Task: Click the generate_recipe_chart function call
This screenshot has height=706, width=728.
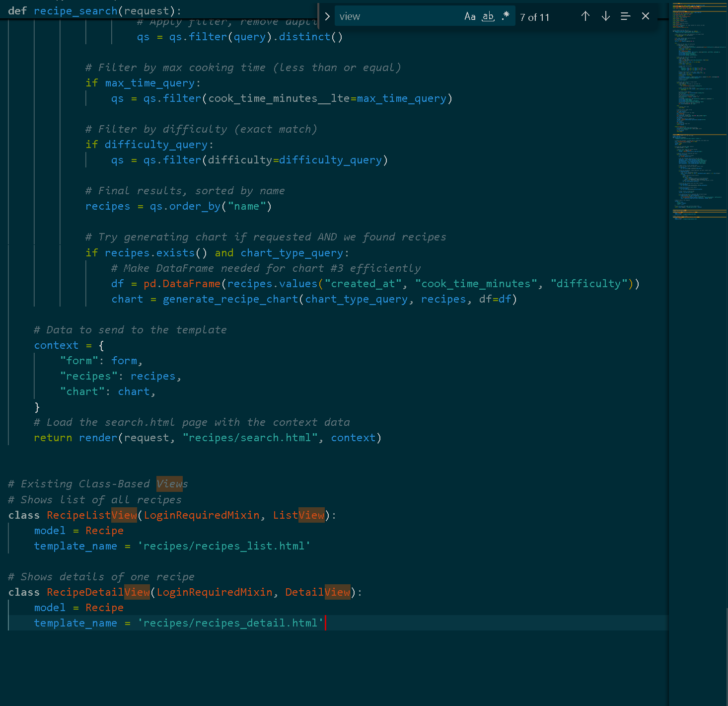Action: 230,299
